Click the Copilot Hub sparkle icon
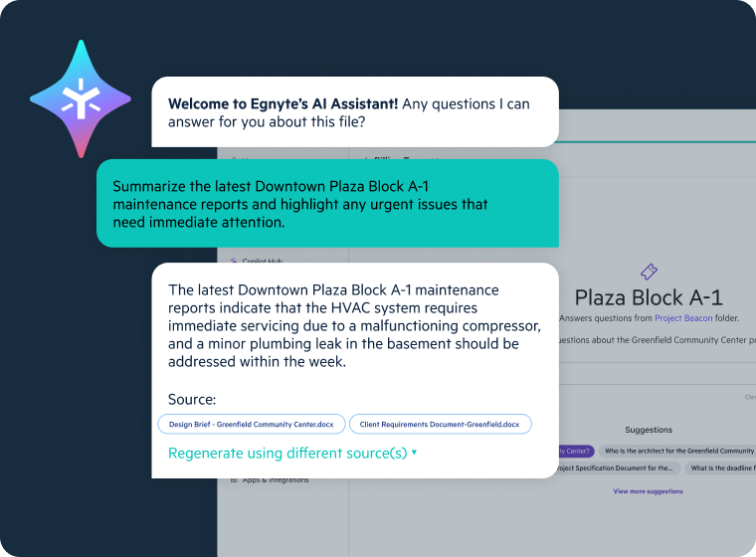Viewport: 756px width, 557px height. click(234, 261)
